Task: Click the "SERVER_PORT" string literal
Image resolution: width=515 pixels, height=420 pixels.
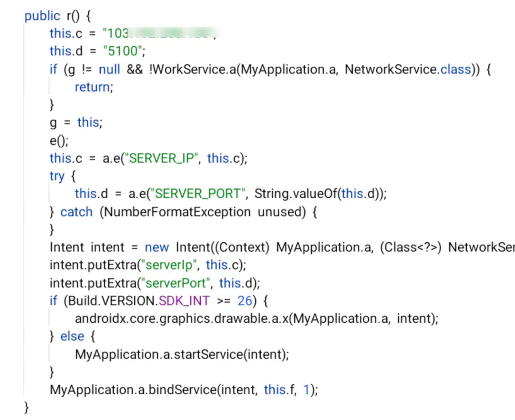Action: (x=198, y=194)
